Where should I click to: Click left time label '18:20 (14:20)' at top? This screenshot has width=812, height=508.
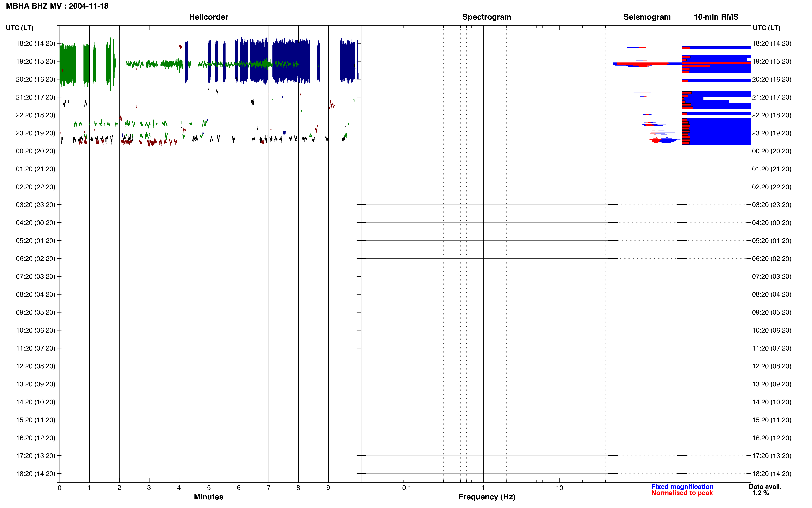(x=36, y=43)
